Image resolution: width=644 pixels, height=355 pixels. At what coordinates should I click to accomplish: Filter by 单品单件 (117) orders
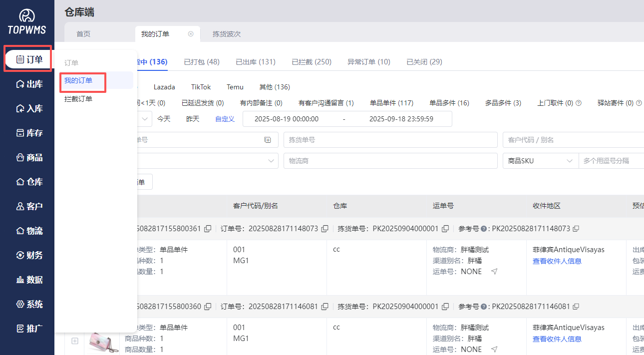[391, 103]
